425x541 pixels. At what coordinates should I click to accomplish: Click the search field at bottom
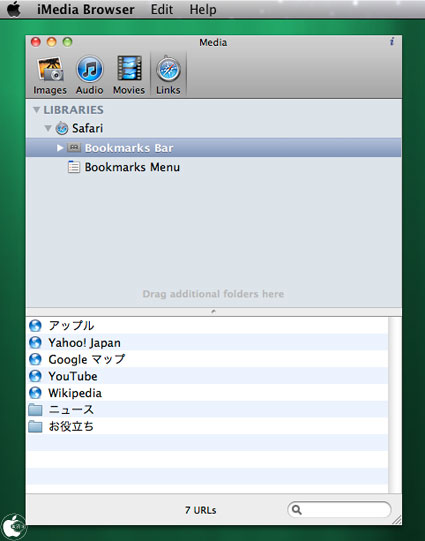pos(339,510)
